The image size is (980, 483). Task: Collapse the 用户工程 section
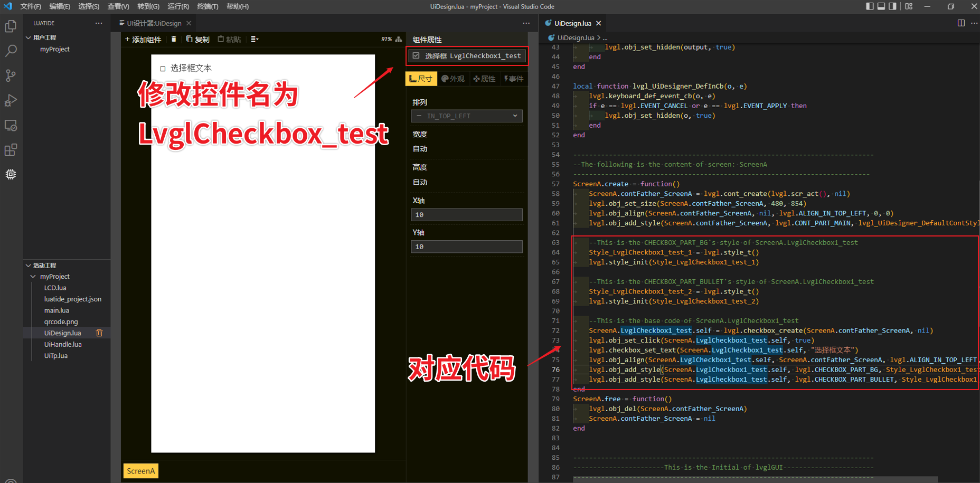(x=29, y=37)
